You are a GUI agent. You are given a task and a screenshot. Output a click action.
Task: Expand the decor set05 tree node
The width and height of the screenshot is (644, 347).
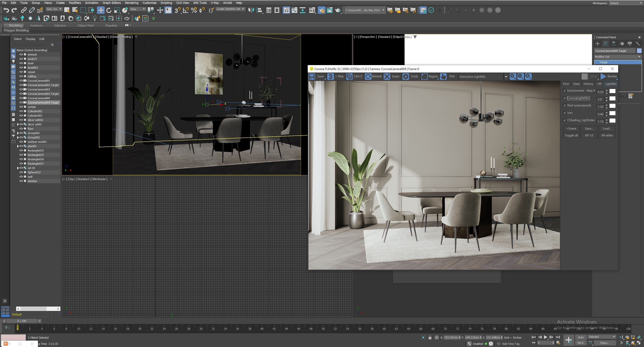pyautogui.click(x=18, y=124)
